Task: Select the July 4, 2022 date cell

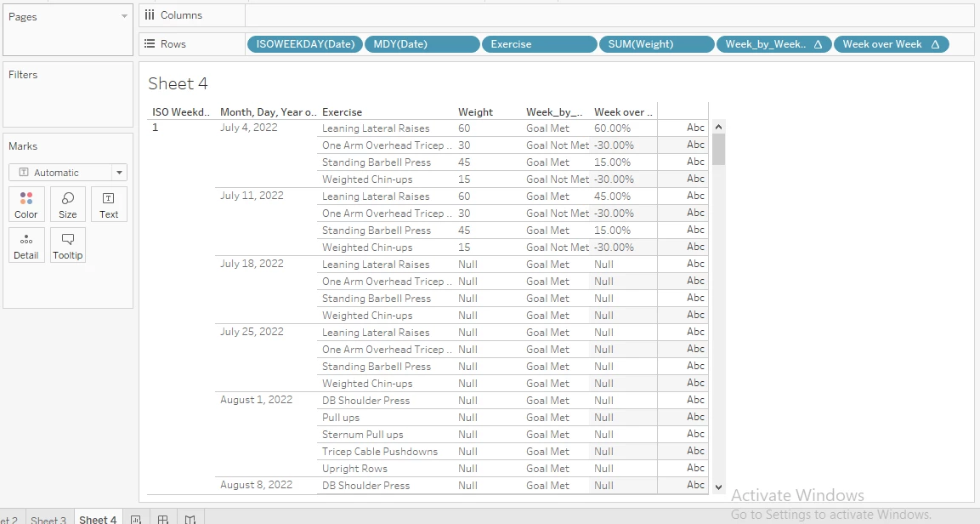Action: click(248, 128)
